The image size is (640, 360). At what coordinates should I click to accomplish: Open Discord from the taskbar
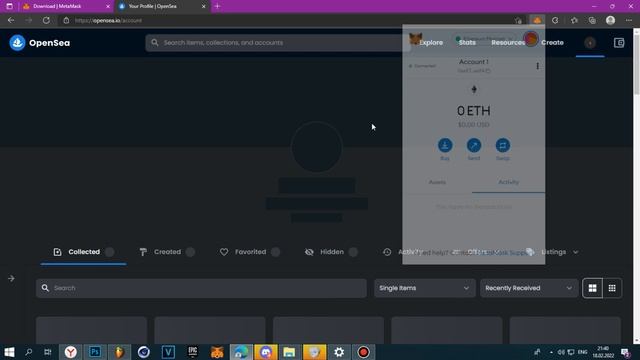(266, 352)
